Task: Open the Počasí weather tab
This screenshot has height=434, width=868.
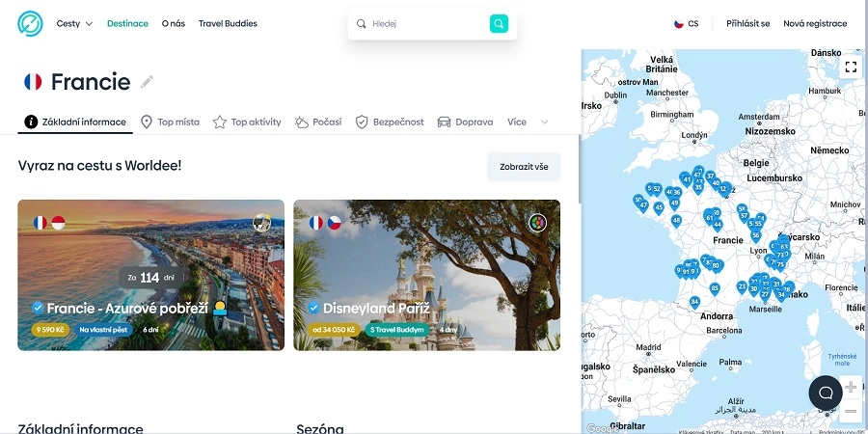Action: [x=318, y=122]
